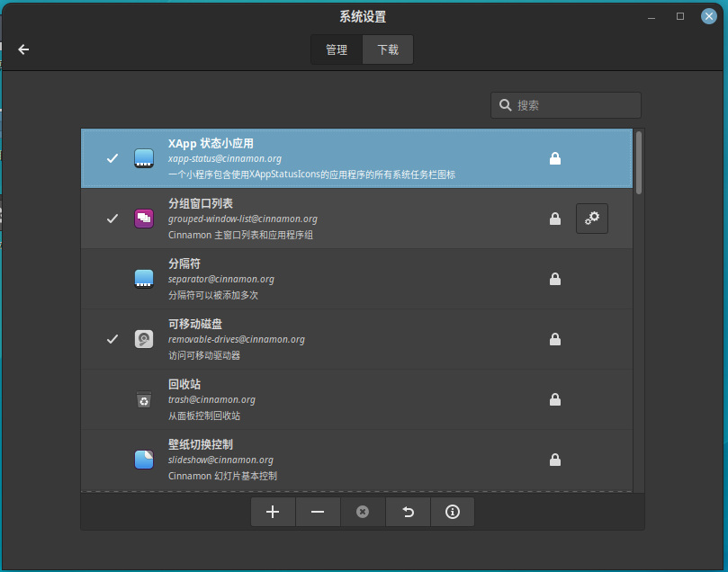Click the applet list vertical scrollbar

[x=639, y=163]
